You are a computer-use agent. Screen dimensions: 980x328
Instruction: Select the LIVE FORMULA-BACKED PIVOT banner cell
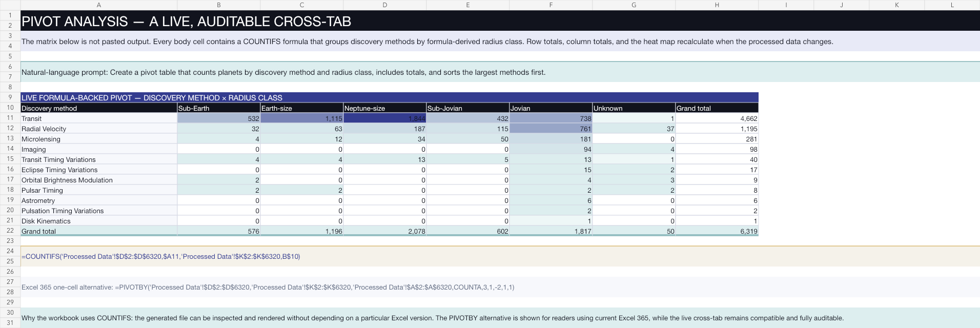390,97
